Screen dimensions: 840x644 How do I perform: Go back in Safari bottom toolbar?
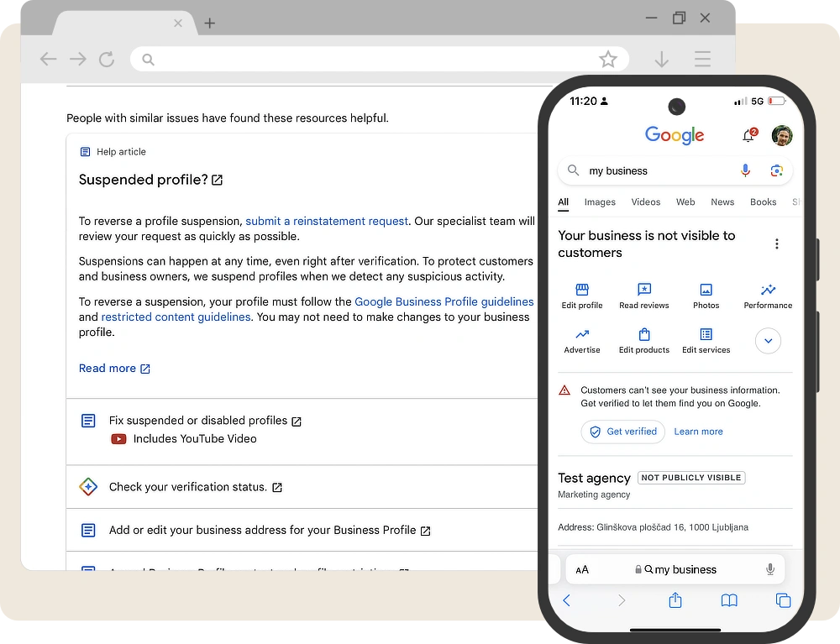pyautogui.click(x=567, y=600)
